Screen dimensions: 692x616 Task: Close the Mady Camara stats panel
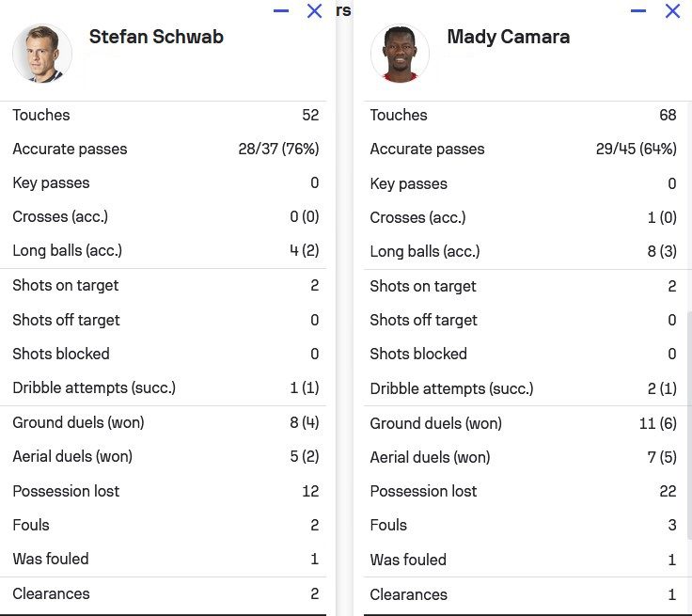coord(672,11)
